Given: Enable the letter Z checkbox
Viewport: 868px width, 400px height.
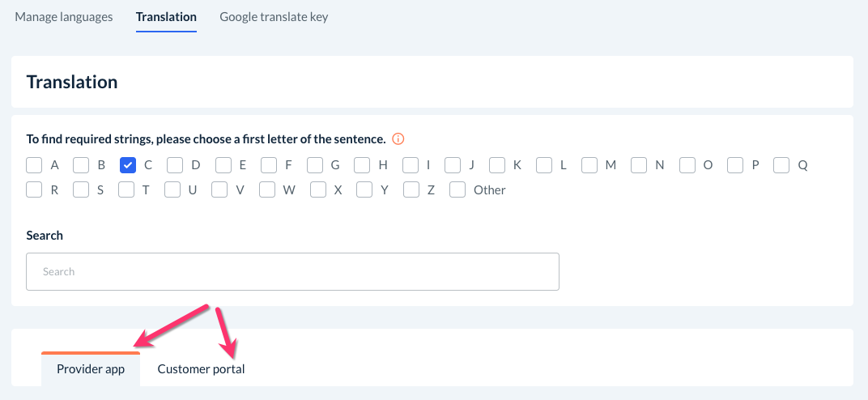Looking at the screenshot, I should click(411, 190).
